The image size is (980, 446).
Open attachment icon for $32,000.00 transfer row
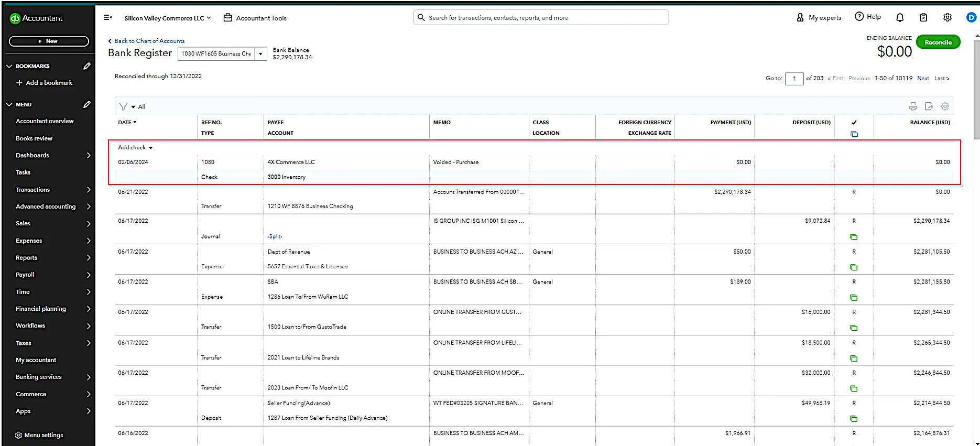(x=854, y=389)
